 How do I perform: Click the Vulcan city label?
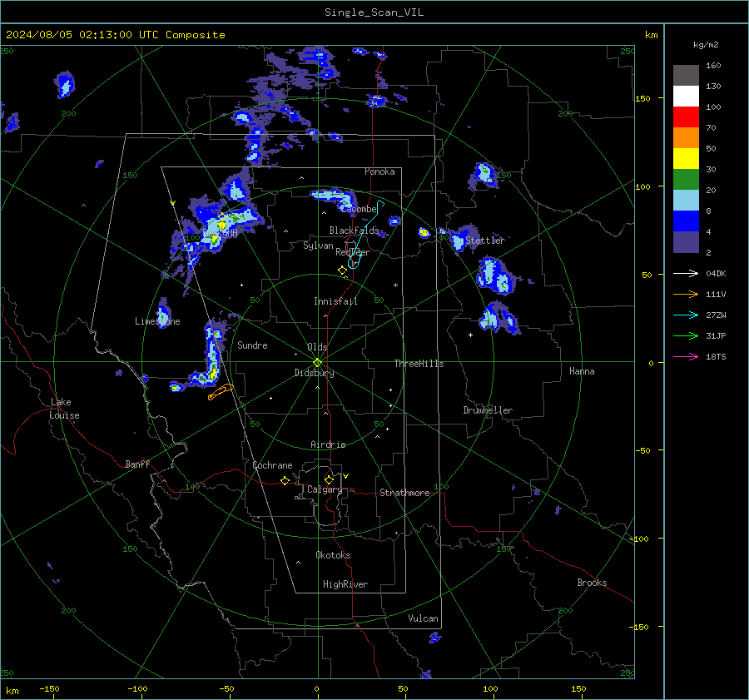[423, 618]
